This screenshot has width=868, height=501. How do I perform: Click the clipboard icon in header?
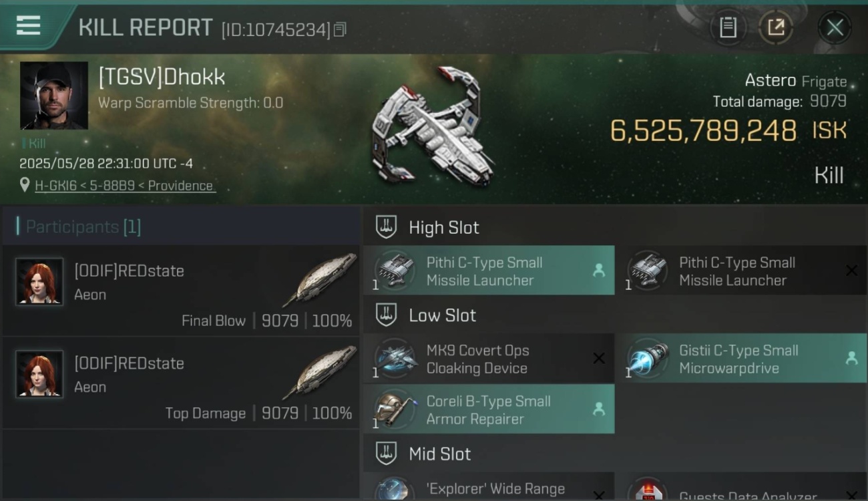(728, 27)
